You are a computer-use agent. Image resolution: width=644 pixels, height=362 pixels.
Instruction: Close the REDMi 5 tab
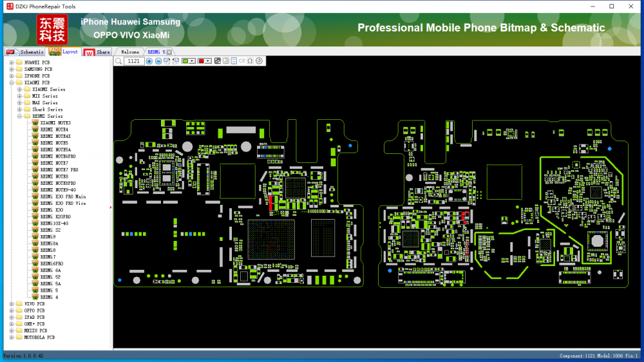tap(169, 52)
